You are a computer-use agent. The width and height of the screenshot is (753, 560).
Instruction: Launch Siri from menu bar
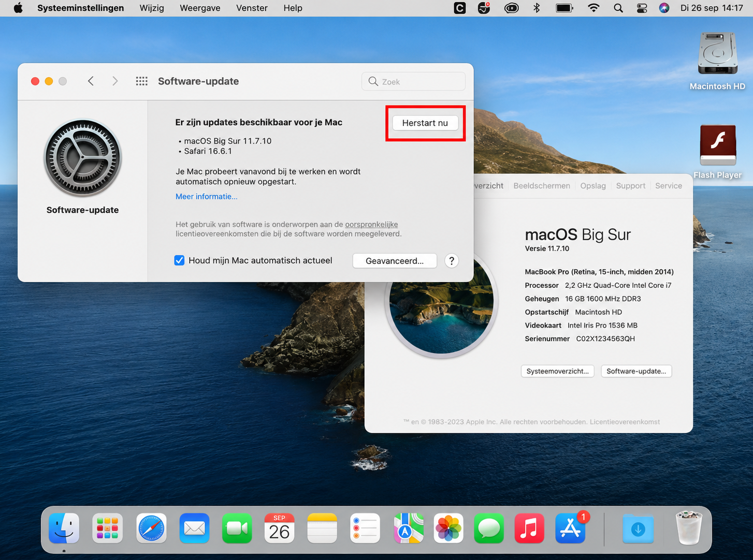[664, 8]
